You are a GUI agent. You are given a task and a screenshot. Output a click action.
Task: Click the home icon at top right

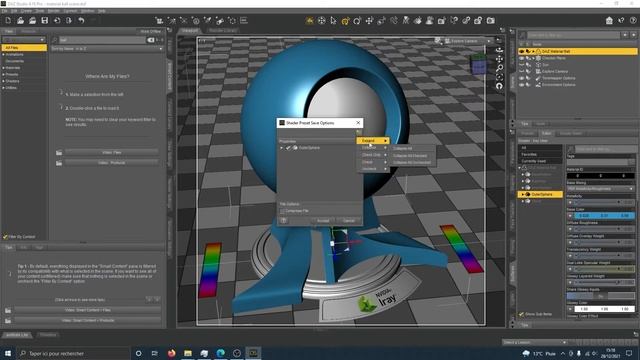(609, 20)
